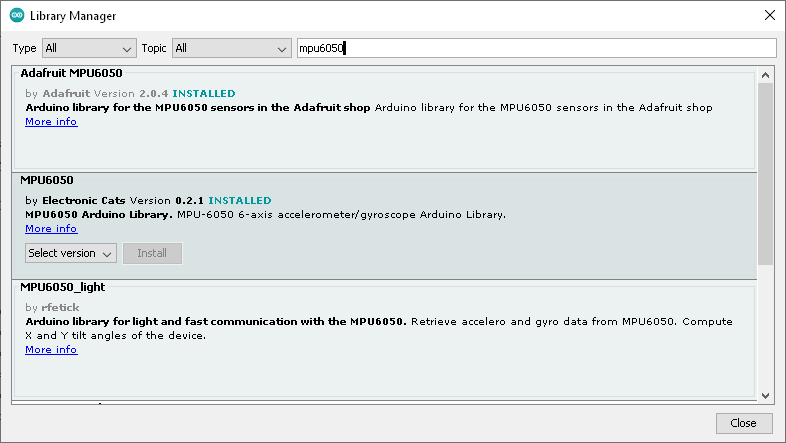Click the Library Manager title text

pos(73,16)
